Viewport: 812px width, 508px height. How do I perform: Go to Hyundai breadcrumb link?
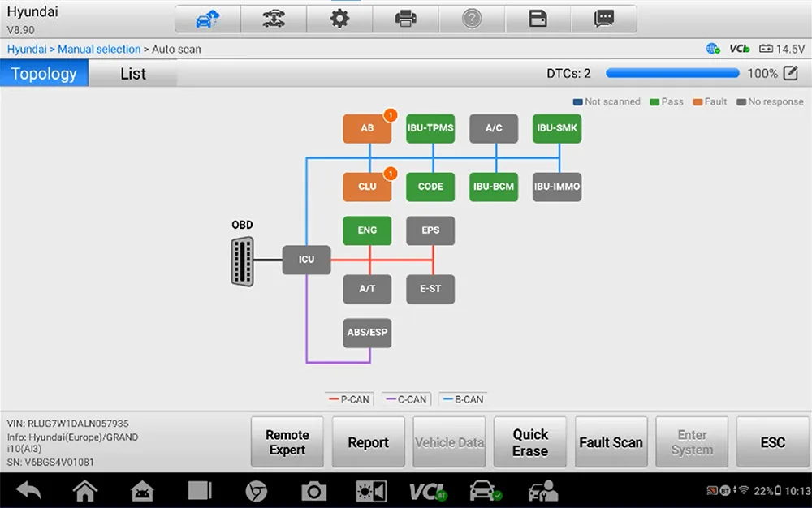27,50
